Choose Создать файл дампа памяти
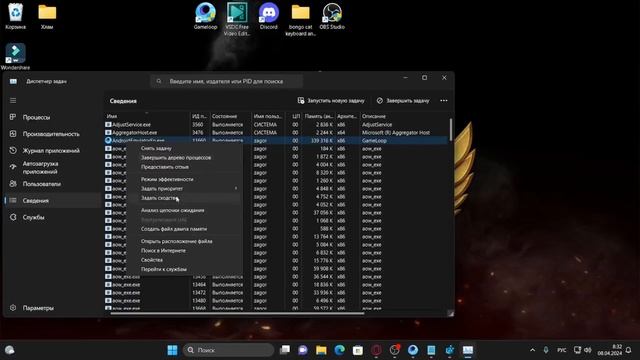 174,229
